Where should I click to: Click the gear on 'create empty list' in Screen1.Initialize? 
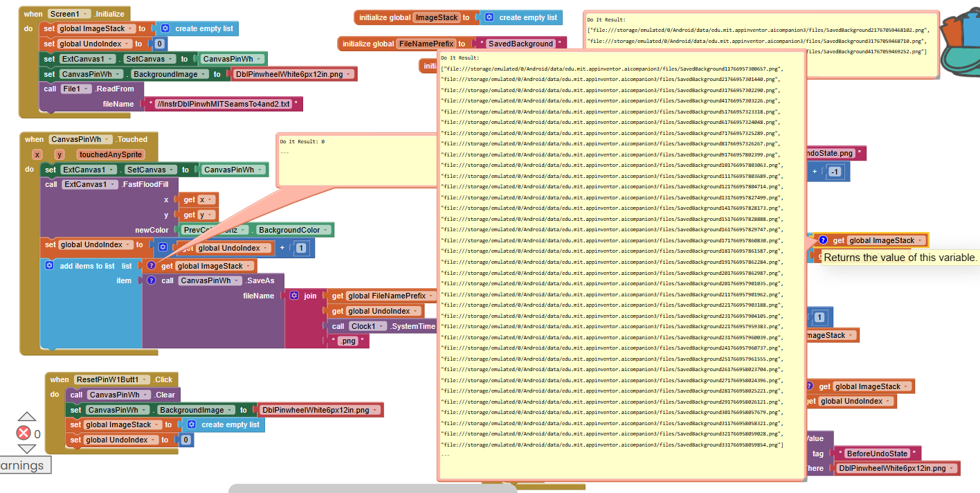(165, 28)
